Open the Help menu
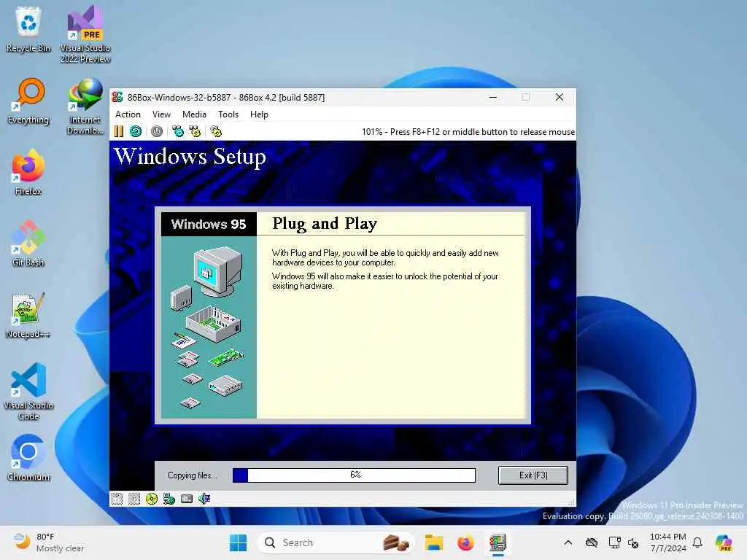The image size is (747, 560). pyautogui.click(x=259, y=114)
